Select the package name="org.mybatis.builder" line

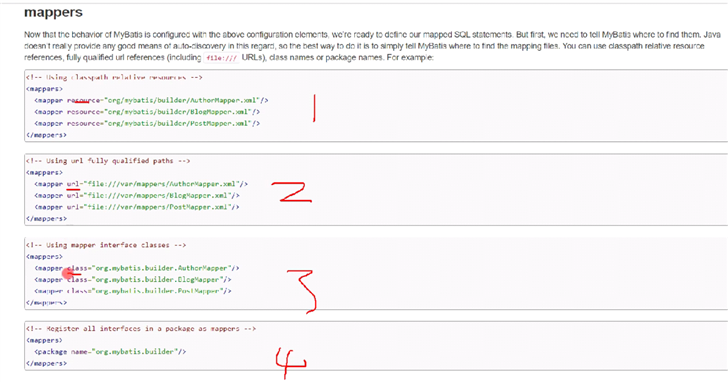(110, 351)
